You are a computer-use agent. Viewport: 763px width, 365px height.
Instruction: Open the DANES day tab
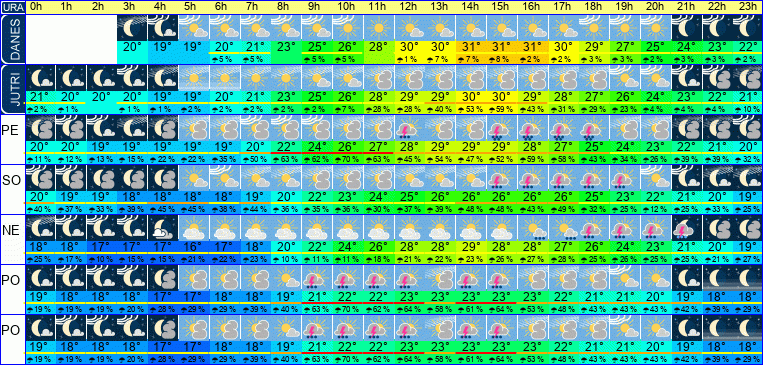coord(12,39)
